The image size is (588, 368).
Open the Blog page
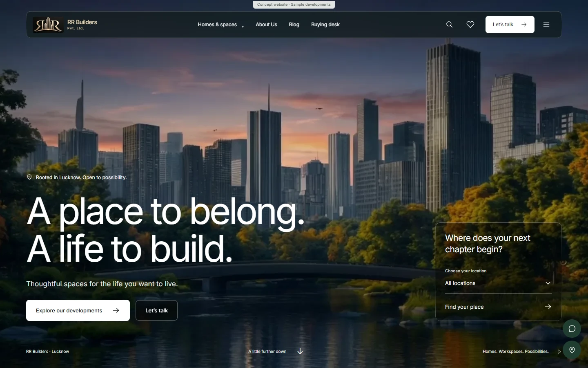point(294,25)
